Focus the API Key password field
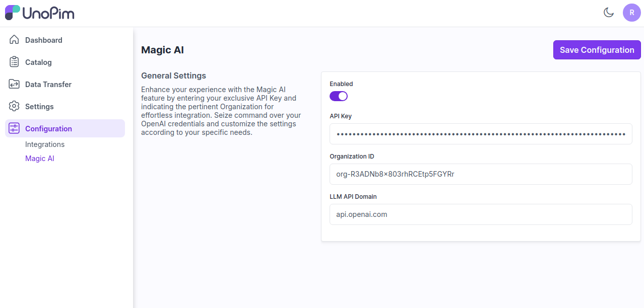Image resolution: width=644 pixels, height=308 pixels. [x=481, y=134]
